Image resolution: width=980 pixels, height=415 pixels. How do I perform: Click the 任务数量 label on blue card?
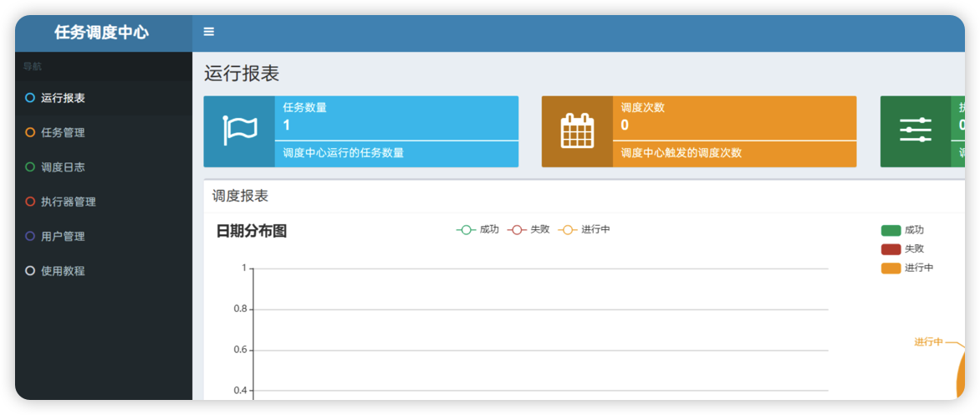(x=305, y=107)
